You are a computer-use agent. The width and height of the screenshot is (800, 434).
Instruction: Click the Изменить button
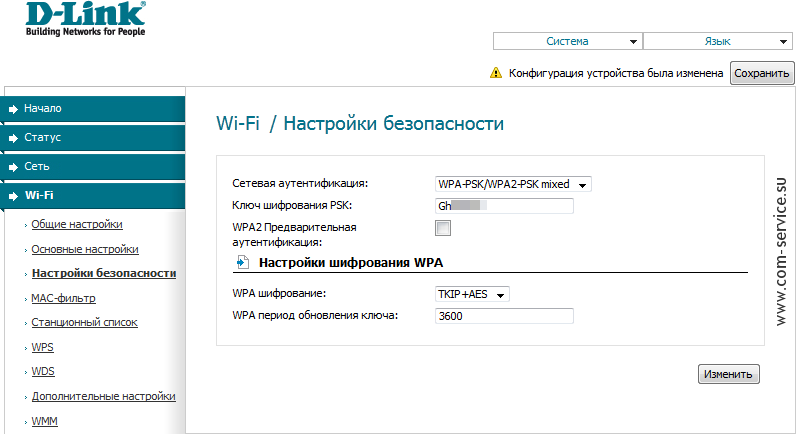(x=729, y=374)
